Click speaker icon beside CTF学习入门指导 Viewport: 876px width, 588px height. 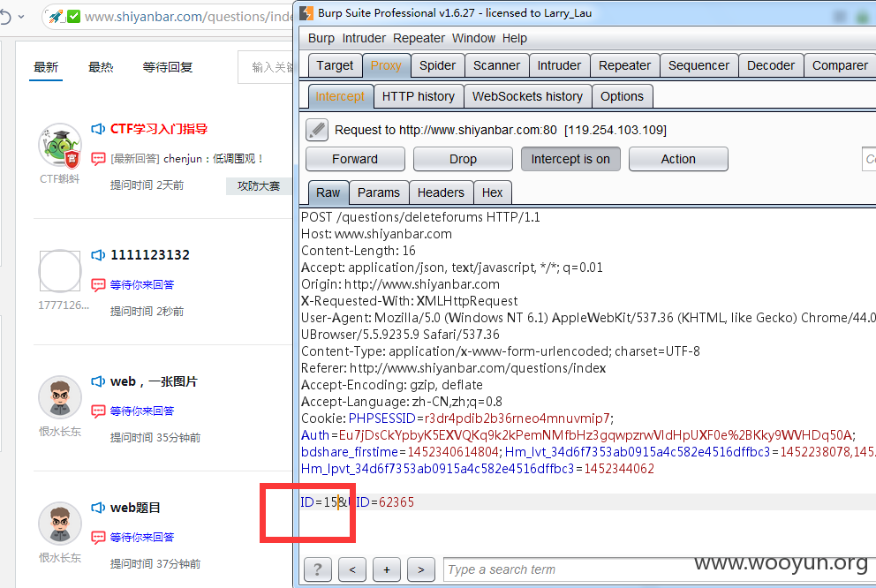pyautogui.click(x=98, y=129)
